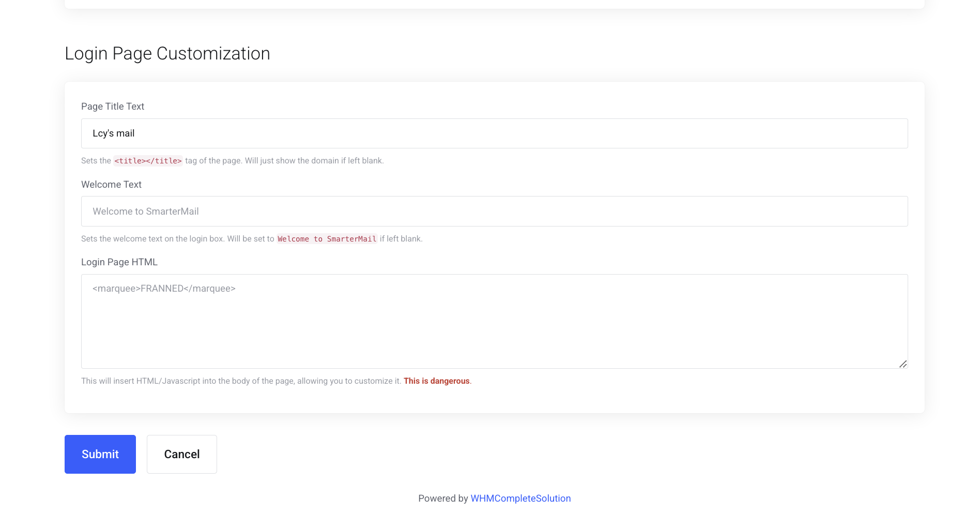Screen dimensions: 980x513
Task: Click the 'Login Page HTML' label
Action: pyautogui.click(x=119, y=262)
